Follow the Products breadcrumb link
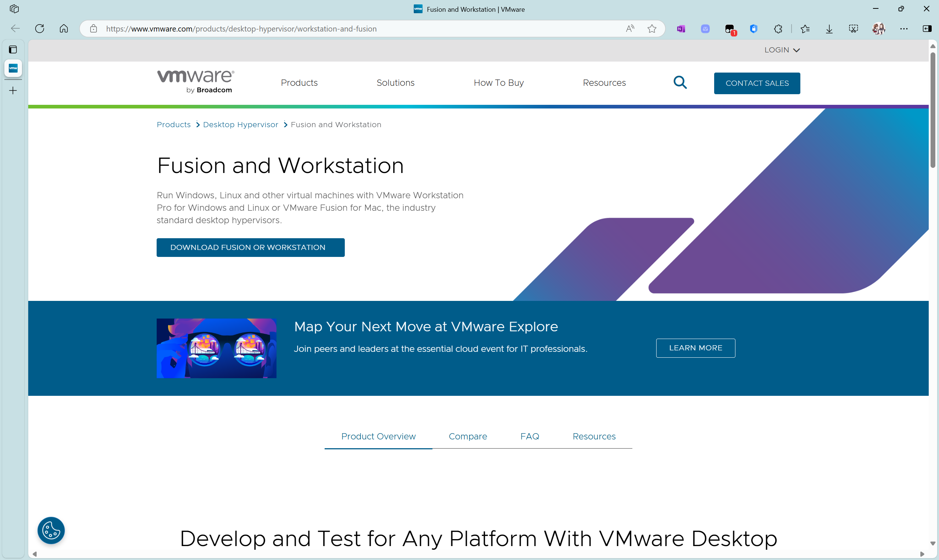The image size is (939, 560). tap(173, 125)
